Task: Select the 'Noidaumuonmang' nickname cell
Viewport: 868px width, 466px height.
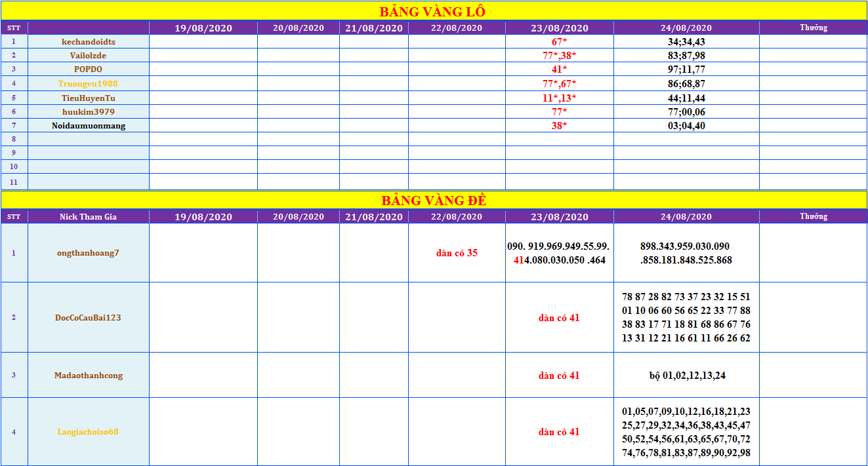Action: click(x=89, y=125)
